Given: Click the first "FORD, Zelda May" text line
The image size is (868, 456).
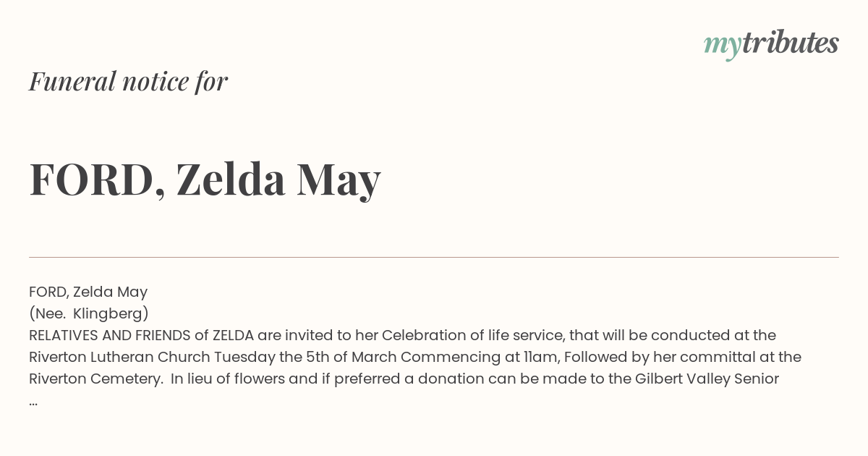Looking at the screenshot, I should pos(88,292).
